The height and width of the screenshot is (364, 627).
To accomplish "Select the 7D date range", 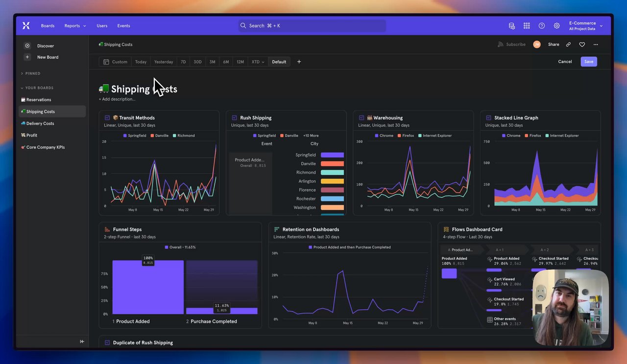I will [x=183, y=62].
